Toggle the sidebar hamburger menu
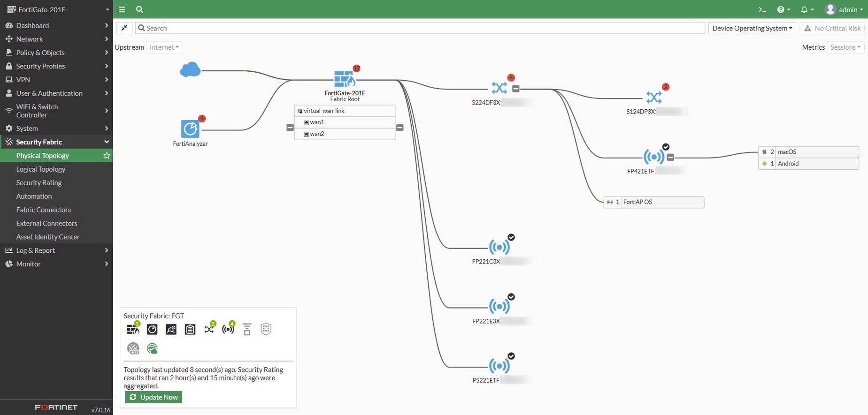This screenshot has width=868, height=415. pyautogui.click(x=122, y=9)
